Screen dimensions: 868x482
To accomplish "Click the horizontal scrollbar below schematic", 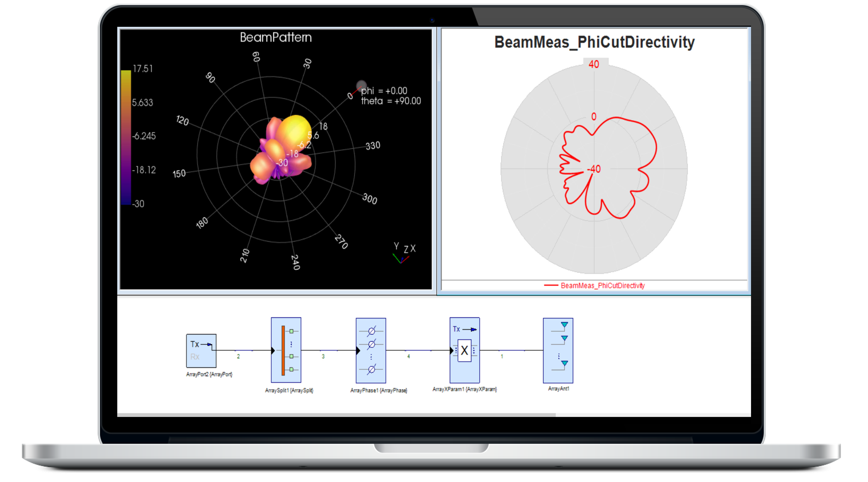I will (336, 415).
